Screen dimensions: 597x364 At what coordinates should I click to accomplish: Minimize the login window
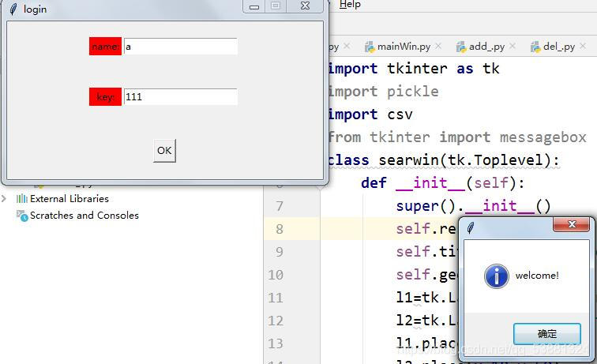click(254, 6)
